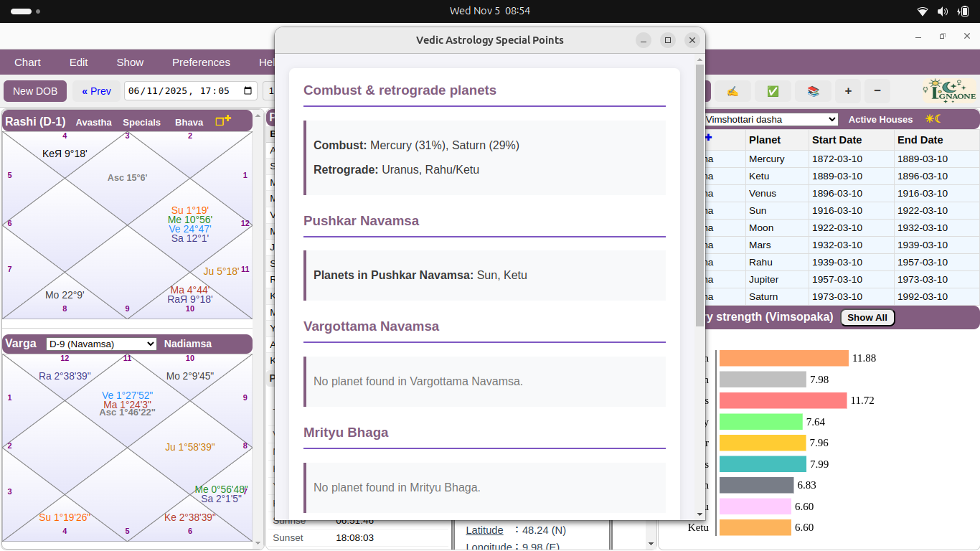The height and width of the screenshot is (551, 980).
Task: Click the sun-moon icon beside Active Houses
Action: 933,120
